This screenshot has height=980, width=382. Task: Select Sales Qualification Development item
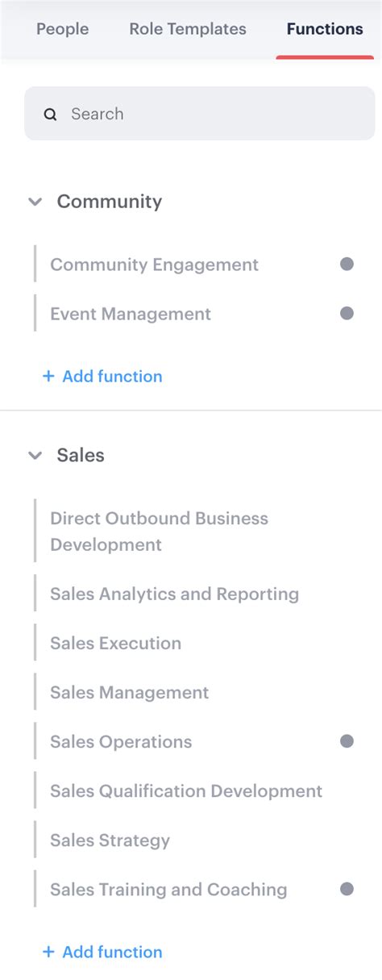(193, 790)
